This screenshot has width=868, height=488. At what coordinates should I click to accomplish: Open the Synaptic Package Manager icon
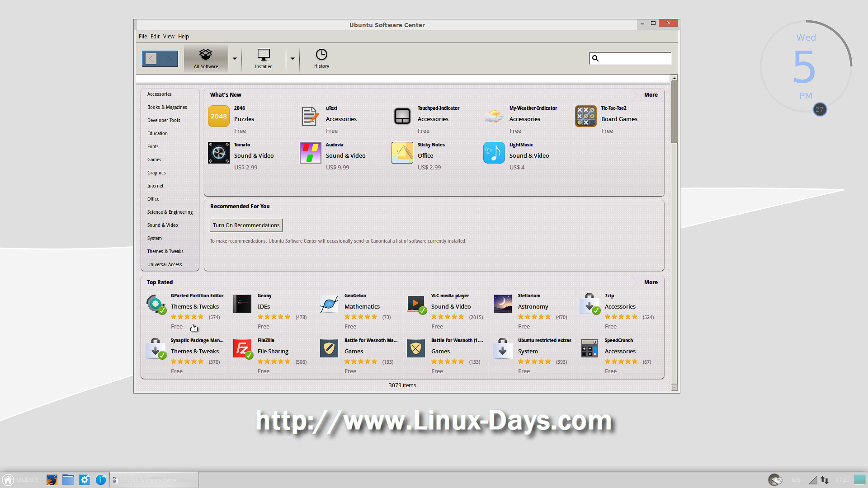tap(156, 348)
